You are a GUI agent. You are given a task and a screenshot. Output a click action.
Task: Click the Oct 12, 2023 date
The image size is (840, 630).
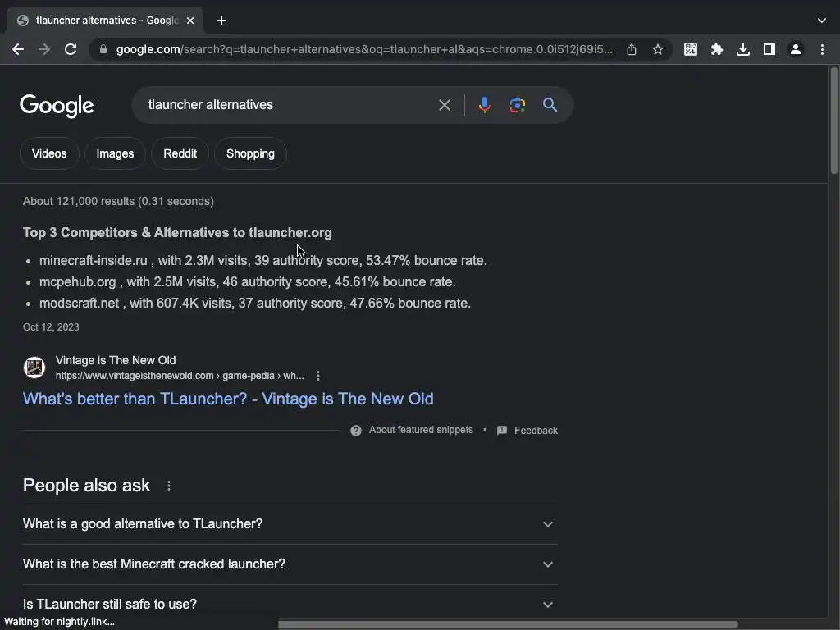[x=51, y=326]
